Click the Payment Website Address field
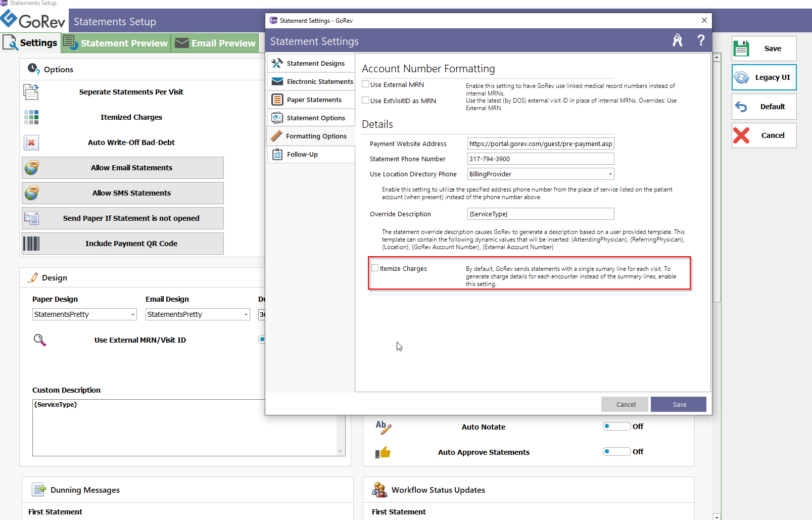The image size is (812, 520). pyautogui.click(x=541, y=144)
